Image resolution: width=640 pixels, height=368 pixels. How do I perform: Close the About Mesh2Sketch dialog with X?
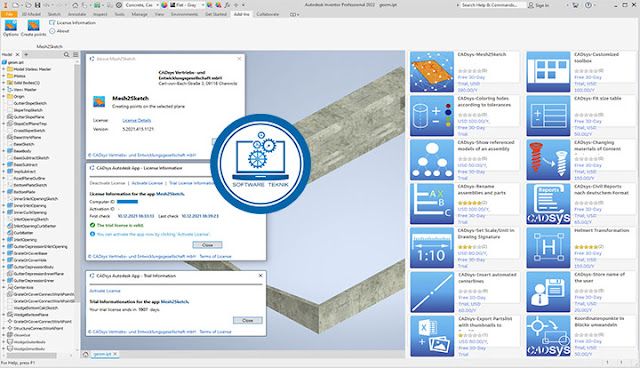[239, 59]
